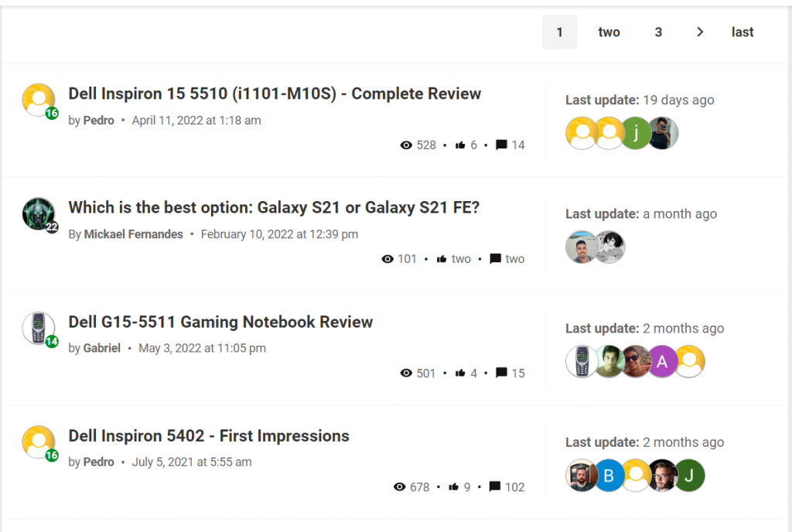The image size is (792, 532).
Task: Select page 1 in pagination
Action: pos(559,32)
